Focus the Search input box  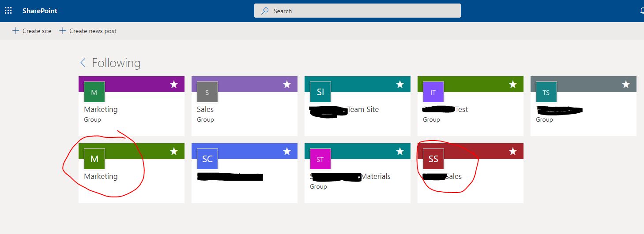click(x=357, y=11)
